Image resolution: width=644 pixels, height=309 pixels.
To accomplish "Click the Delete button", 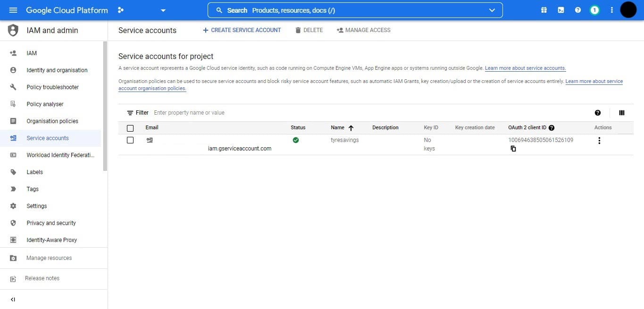I will point(309,30).
